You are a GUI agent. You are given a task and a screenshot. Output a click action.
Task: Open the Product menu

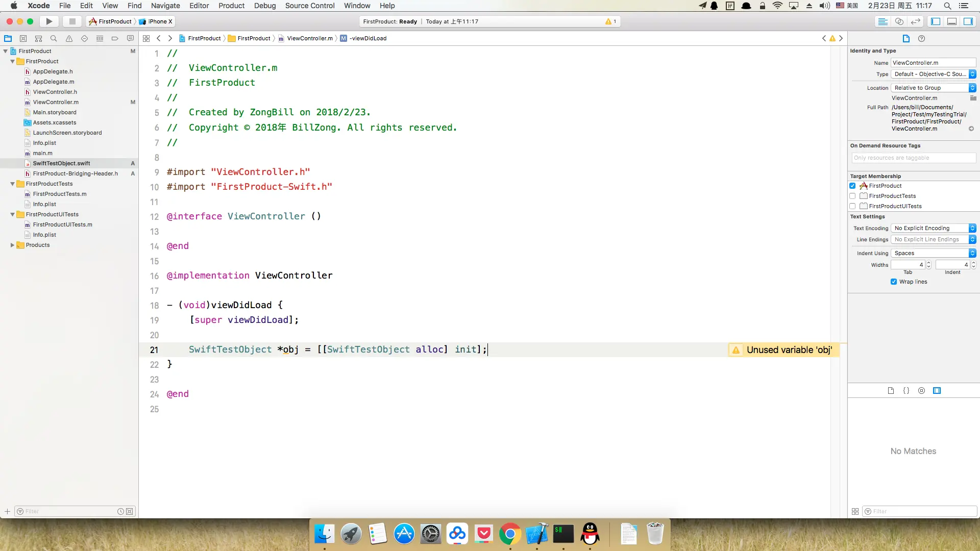[231, 6]
